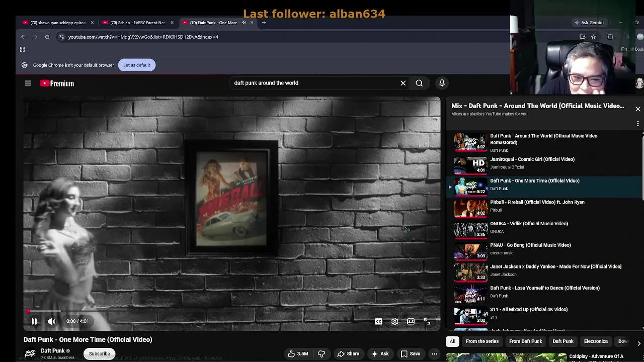
Task: Open the YouTube guide hamburger menu
Action: coord(28,83)
